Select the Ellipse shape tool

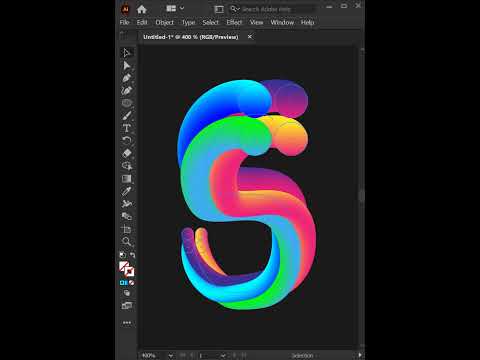[x=127, y=103]
